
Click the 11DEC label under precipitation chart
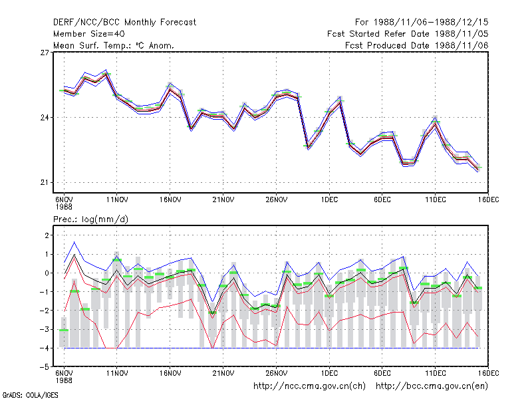436,373
